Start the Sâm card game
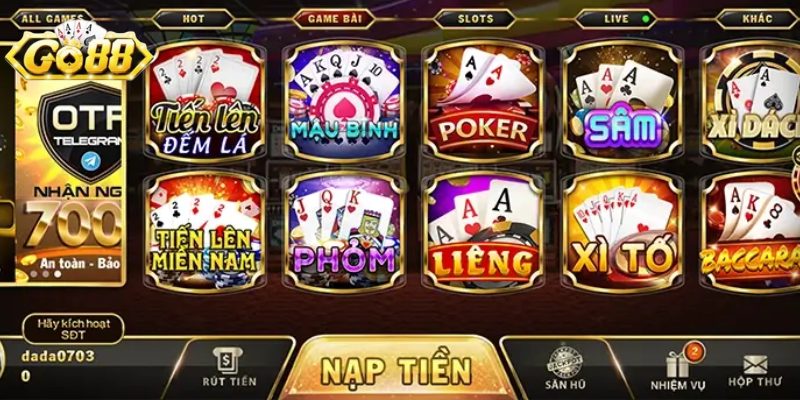The height and width of the screenshot is (400, 800). pyautogui.click(x=622, y=101)
